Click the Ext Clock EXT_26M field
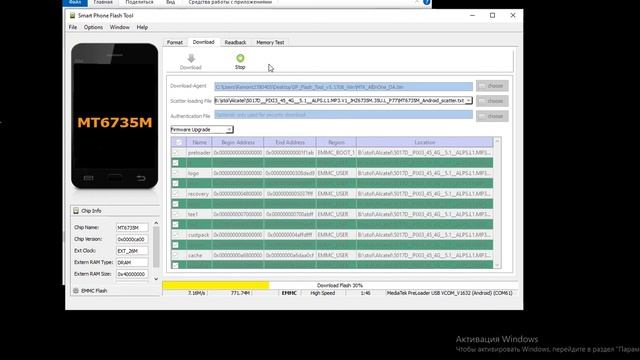640x360 pixels. 132,251
